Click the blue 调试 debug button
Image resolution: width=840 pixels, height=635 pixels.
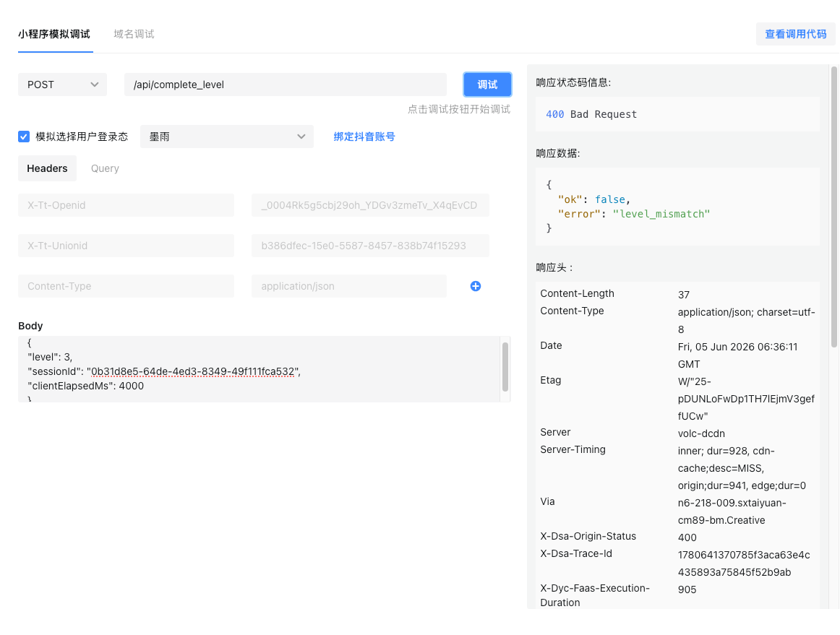tap(487, 85)
